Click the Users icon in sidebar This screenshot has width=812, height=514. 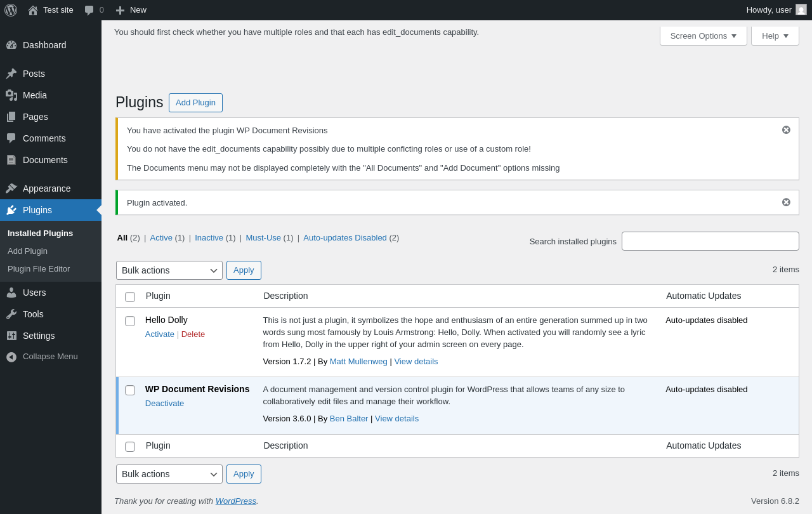pyautogui.click(x=11, y=293)
